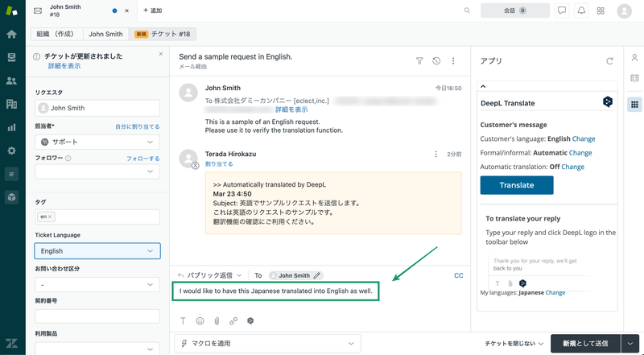Click 詳細を表示 link in John Smith message

291,109
